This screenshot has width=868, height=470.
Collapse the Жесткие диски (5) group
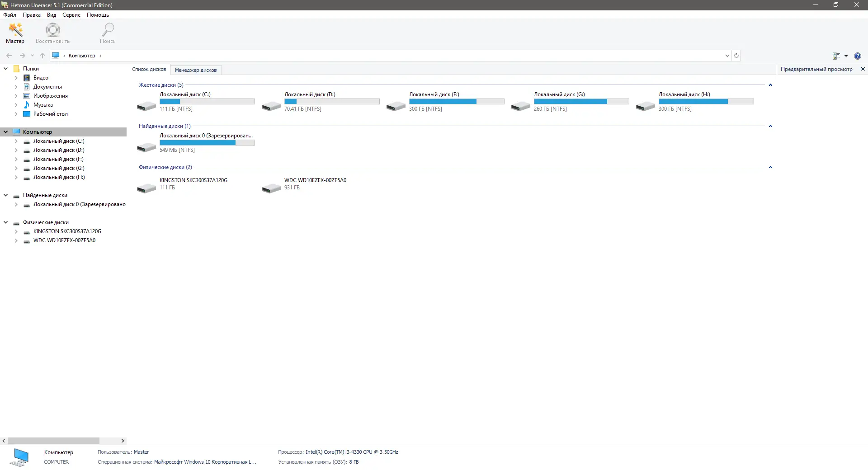click(x=770, y=85)
